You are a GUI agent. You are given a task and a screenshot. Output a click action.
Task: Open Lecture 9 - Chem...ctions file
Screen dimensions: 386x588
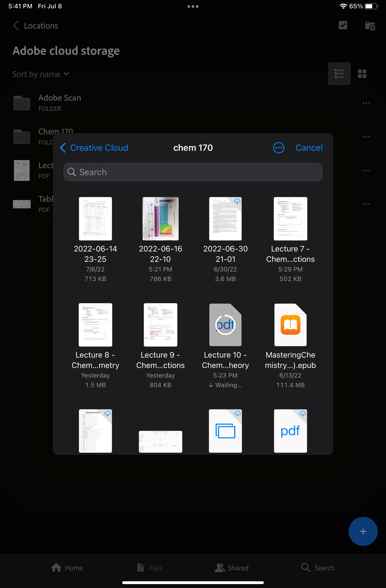click(161, 325)
